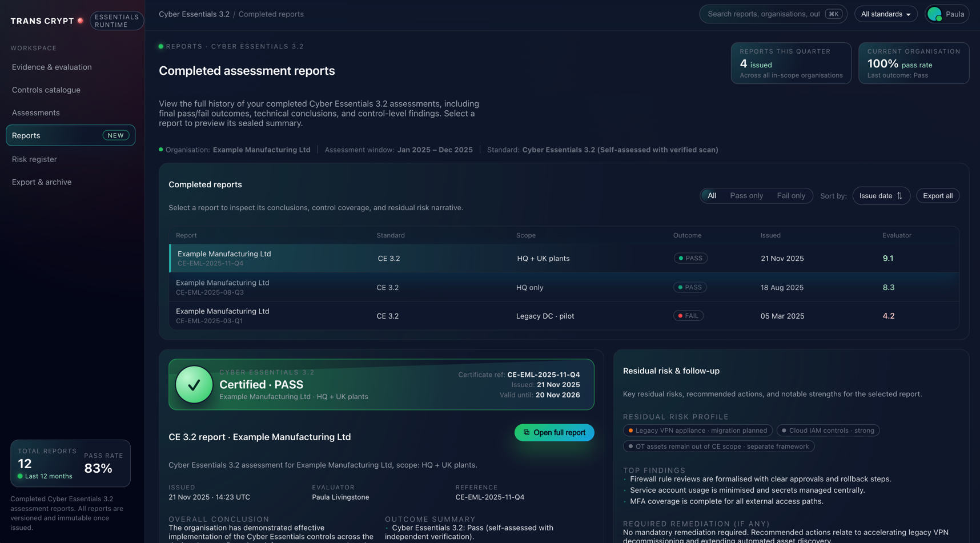Click Paula's user avatar icon

click(934, 14)
